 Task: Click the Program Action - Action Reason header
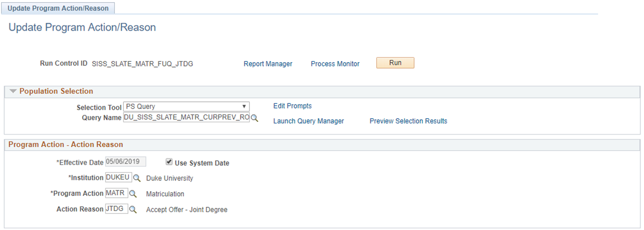click(x=66, y=145)
